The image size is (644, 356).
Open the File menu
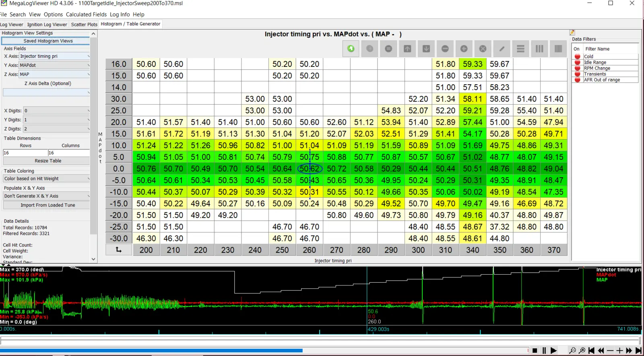pyautogui.click(x=3, y=14)
